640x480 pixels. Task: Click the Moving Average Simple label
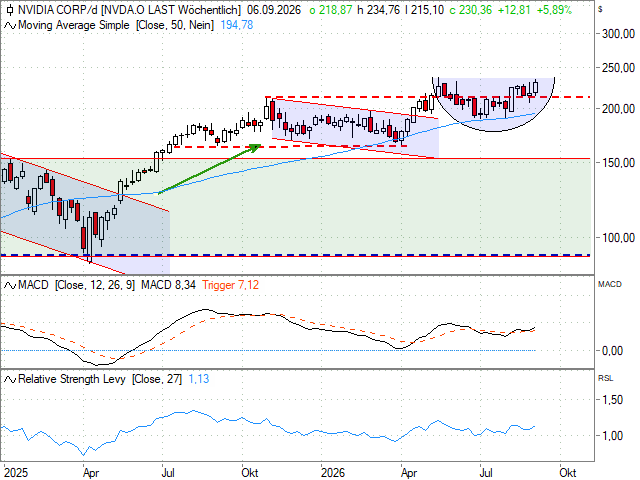tap(74, 25)
